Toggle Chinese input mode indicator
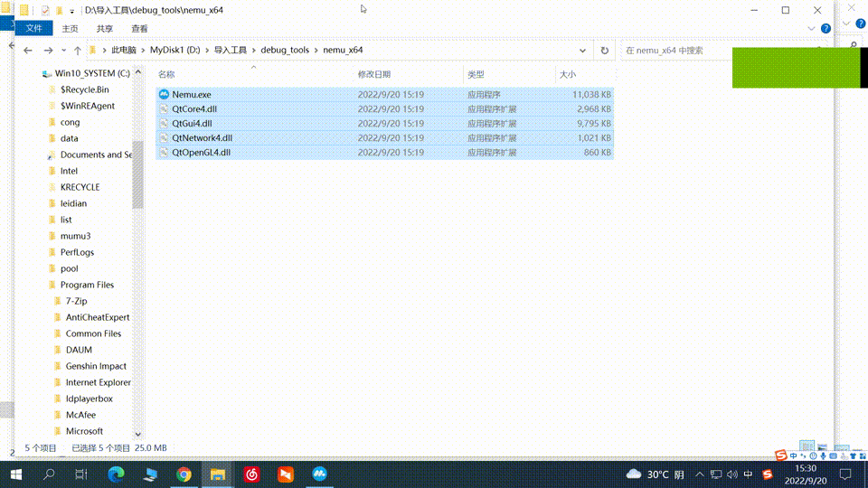Viewport: 868px width, 488px height. (x=748, y=474)
